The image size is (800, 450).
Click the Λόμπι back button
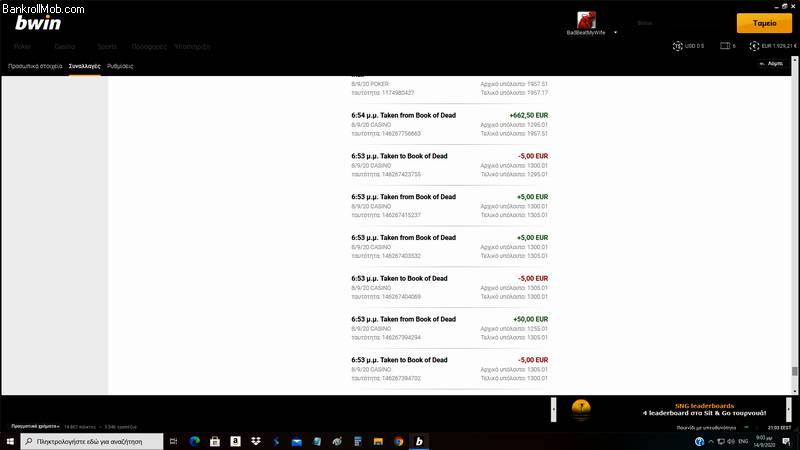771,64
